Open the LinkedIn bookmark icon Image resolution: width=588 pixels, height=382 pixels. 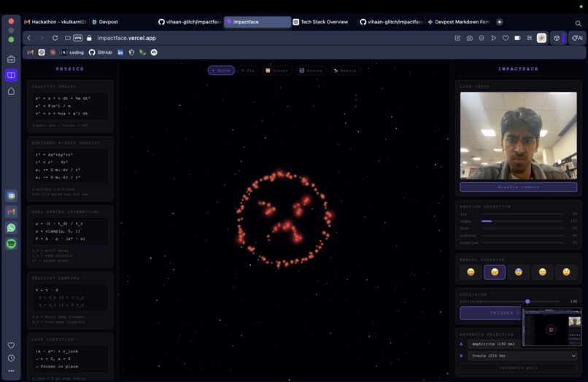(120, 52)
